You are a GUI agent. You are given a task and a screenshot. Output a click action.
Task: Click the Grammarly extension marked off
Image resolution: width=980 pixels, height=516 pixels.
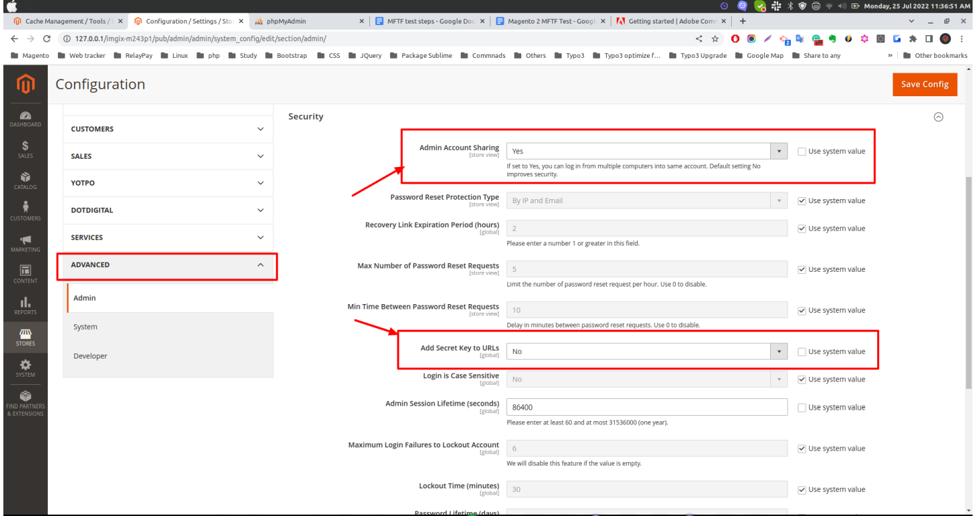coord(817,40)
